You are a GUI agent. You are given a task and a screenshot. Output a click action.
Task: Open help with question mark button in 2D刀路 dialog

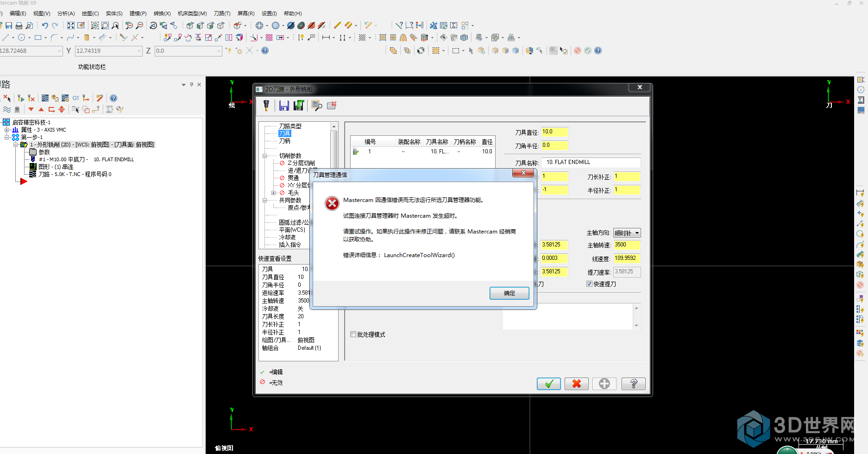coord(633,384)
